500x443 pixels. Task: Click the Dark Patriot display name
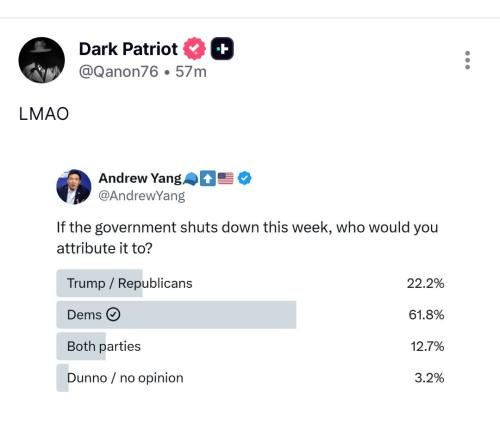[128, 49]
